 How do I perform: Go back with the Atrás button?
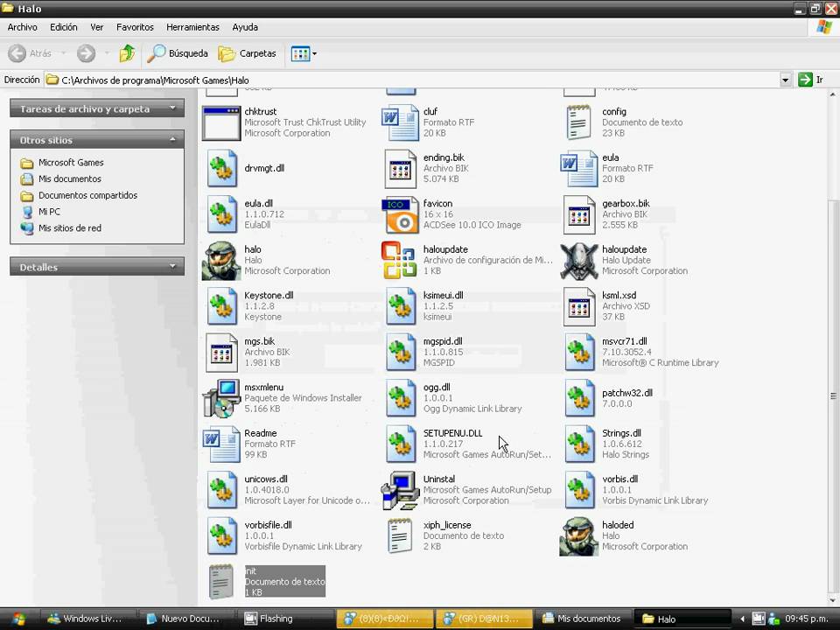coord(31,53)
